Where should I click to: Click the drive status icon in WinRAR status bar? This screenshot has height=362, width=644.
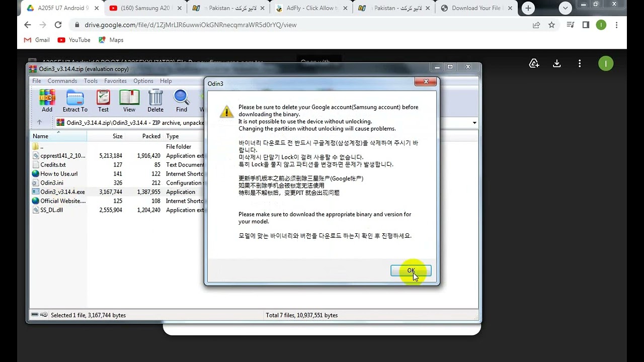(35, 315)
